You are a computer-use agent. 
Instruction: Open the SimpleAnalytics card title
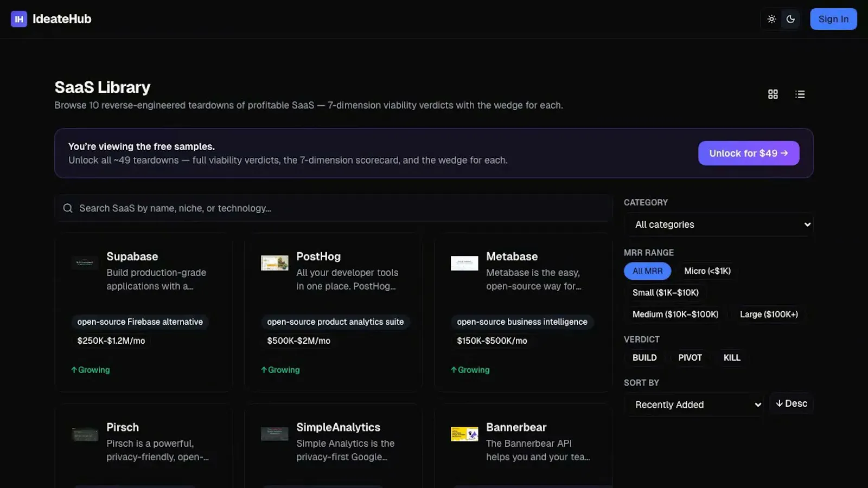click(338, 427)
